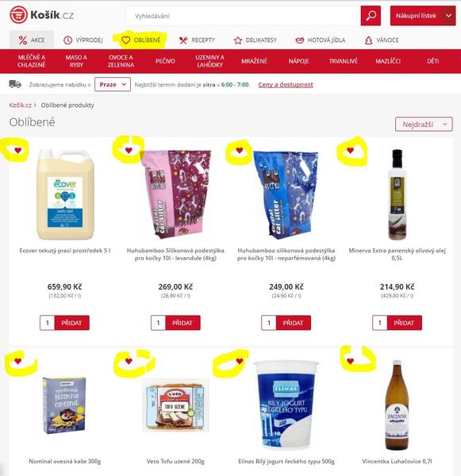Image resolution: width=461 pixels, height=476 pixels.
Task: Open Oblíbené heart icon in top menu
Action: [x=141, y=40]
